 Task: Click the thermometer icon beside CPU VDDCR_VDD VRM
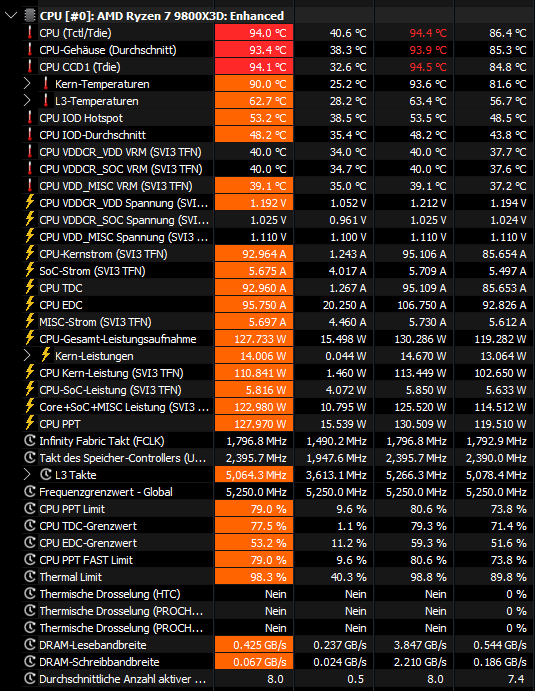pos(30,152)
